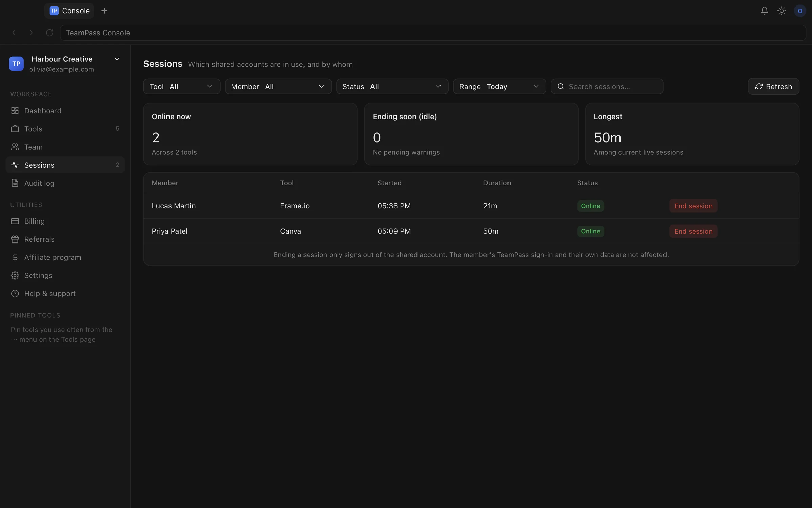
Task: Open the Tool filter dropdown
Action: (x=182, y=86)
